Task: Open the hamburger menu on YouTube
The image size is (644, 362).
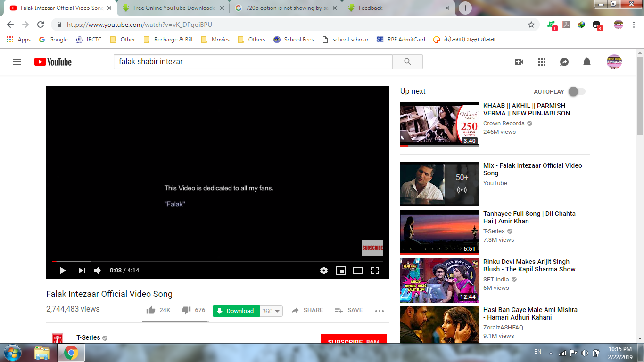Action: [x=17, y=61]
